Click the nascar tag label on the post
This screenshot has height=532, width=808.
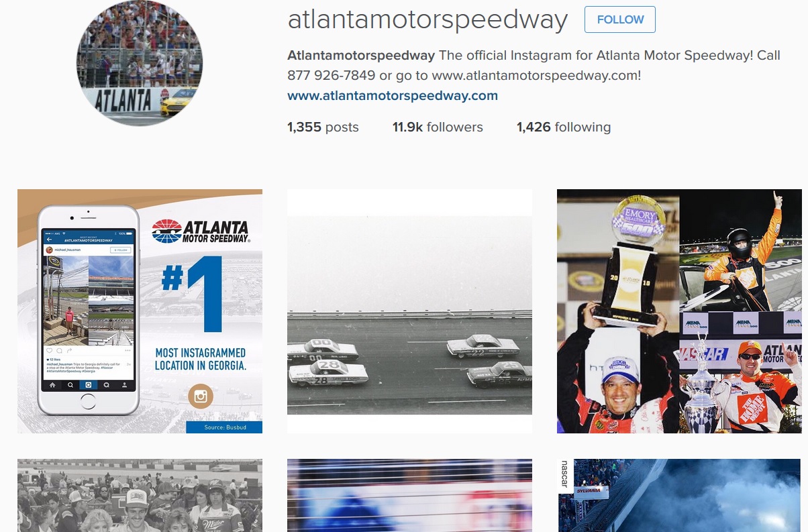coord(564,474)
